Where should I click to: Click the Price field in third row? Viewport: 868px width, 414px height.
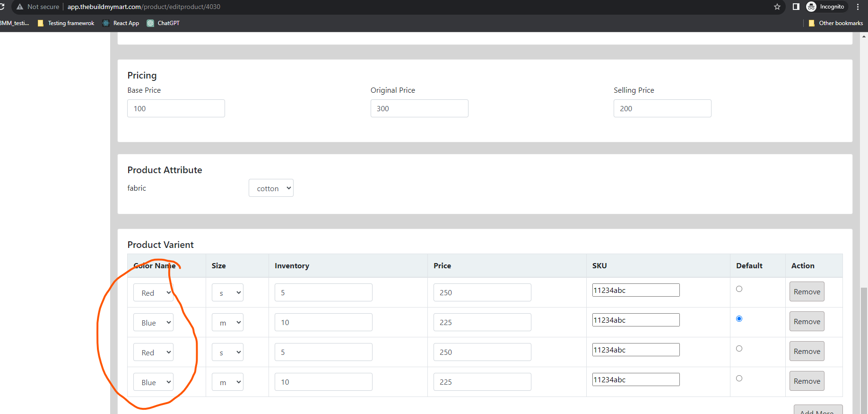tap(482, 352)
